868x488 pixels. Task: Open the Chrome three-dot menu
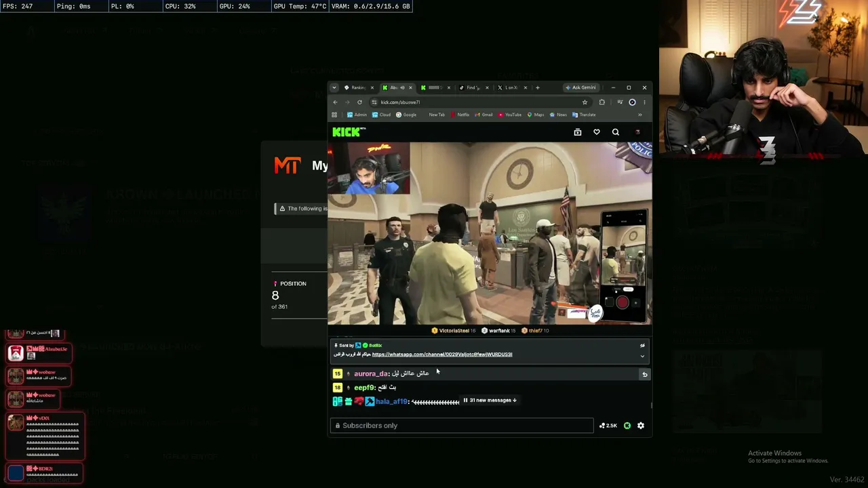(644, 102)
